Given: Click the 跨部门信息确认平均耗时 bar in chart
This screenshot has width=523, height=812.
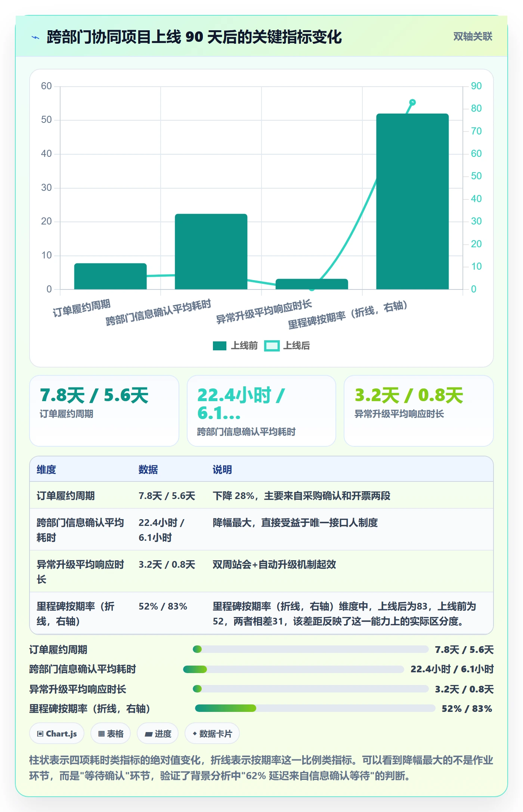Looking at the screenshot, I should [x=211, y=251].
